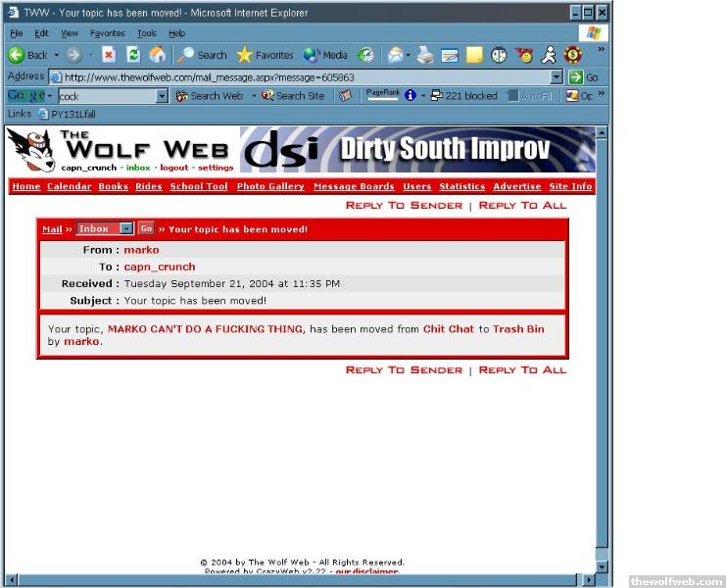726x588 pixels.
Task: Open the File menu
Action: 17,33
